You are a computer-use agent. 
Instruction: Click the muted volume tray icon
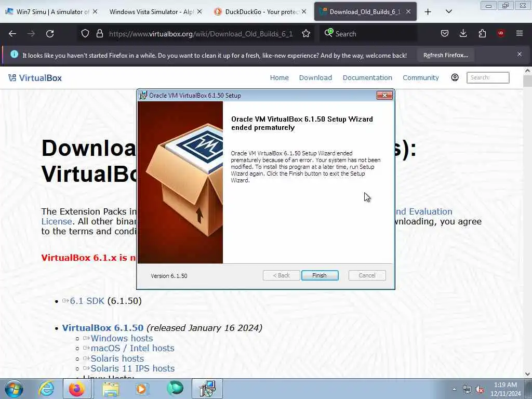pos(480,390)
